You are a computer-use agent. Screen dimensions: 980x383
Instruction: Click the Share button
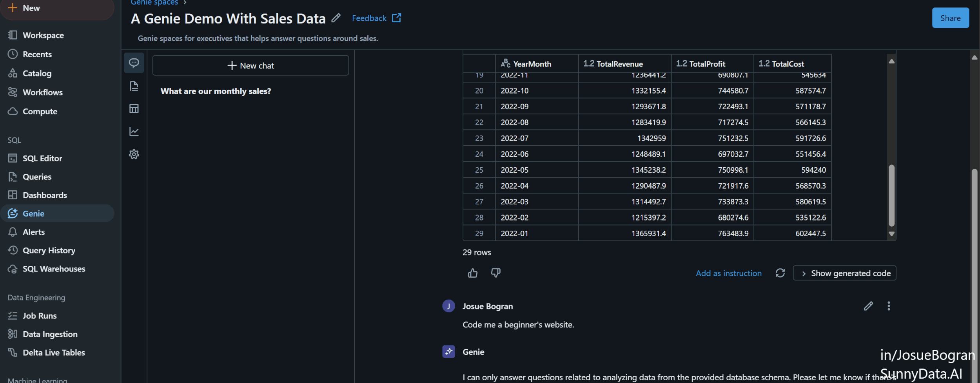click(950, 18)
